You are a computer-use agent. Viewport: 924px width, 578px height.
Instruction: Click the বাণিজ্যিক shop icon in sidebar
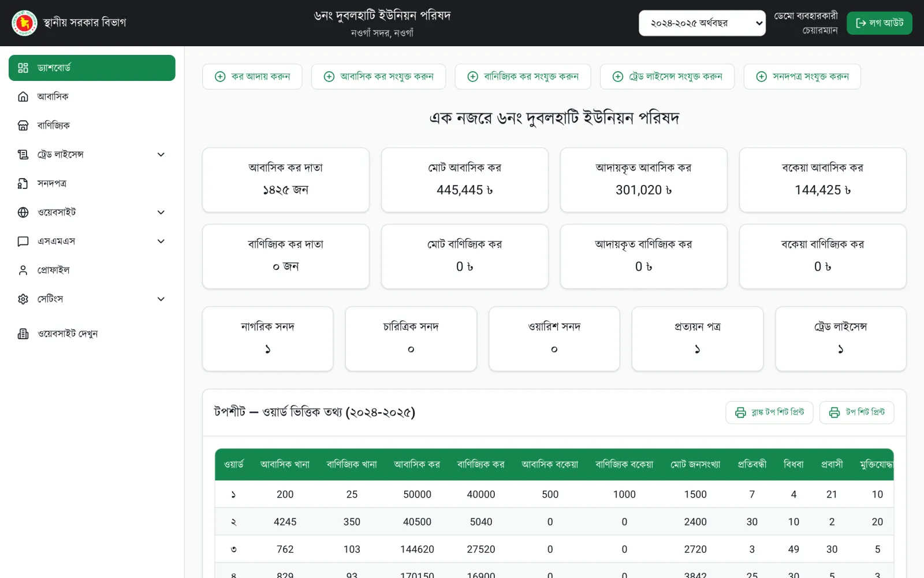[x=23, y=125]
